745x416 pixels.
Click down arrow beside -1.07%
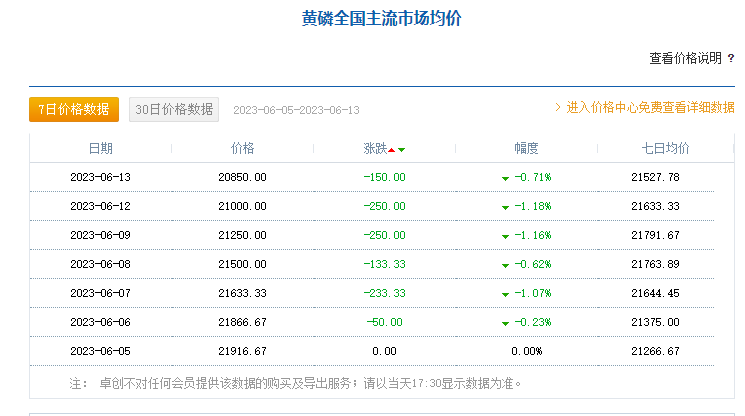tap(505, 295)
